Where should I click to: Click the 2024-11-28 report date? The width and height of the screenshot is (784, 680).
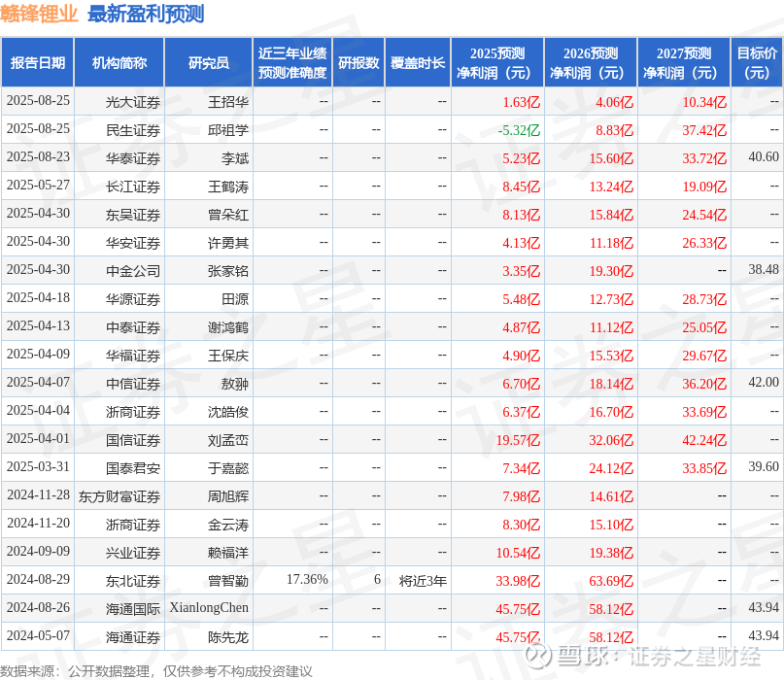38,494
